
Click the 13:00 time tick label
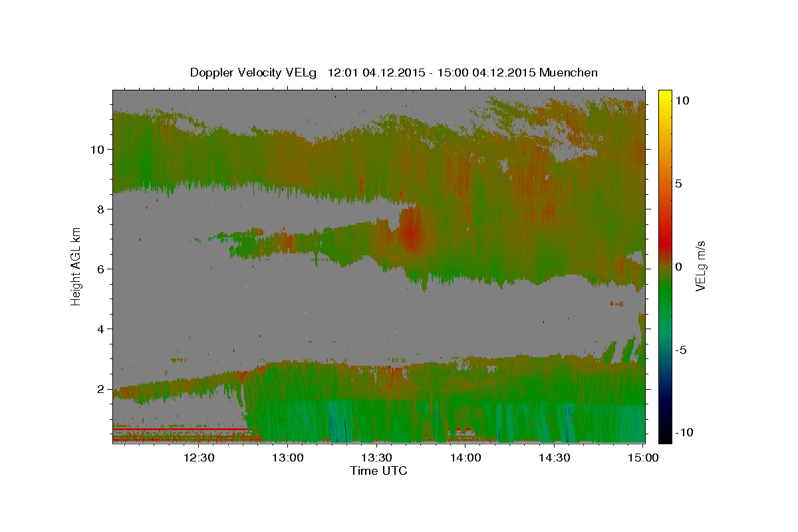tap(288, 458)
